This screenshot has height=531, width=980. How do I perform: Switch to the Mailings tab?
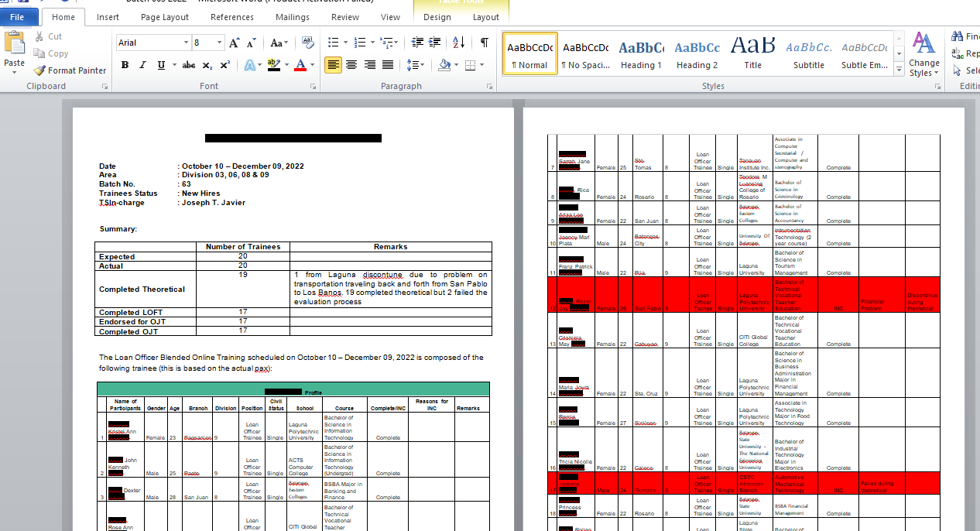pyautogui.click(x=293, y=17)
